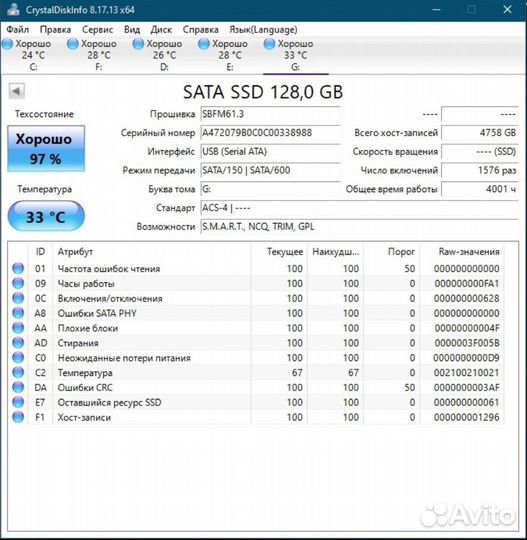527x540 pixels.
Task: Select the Неожиданные потери питания attribute text
Action: (124, 358)
